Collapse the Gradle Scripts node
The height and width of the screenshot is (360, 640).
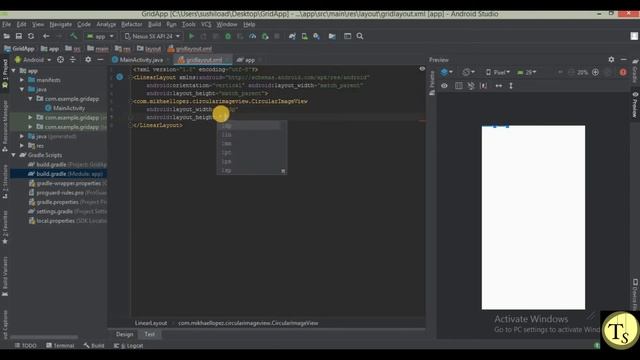tap(13, 155)
